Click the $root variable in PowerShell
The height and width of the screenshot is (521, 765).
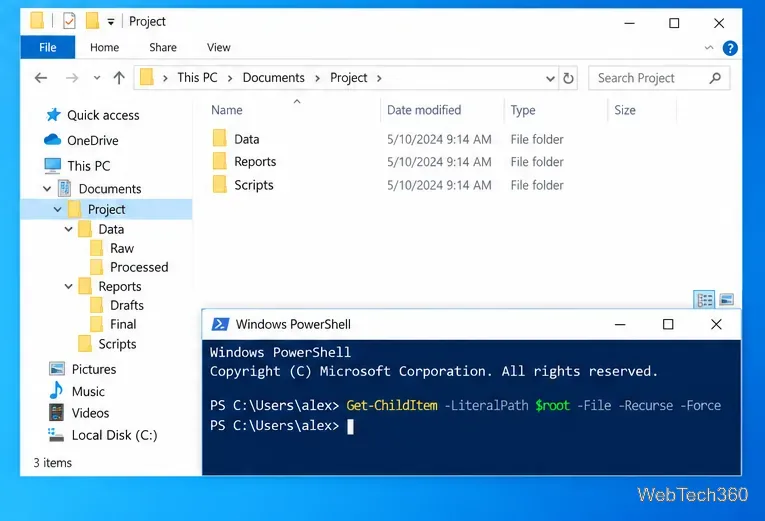click(552, 405)
